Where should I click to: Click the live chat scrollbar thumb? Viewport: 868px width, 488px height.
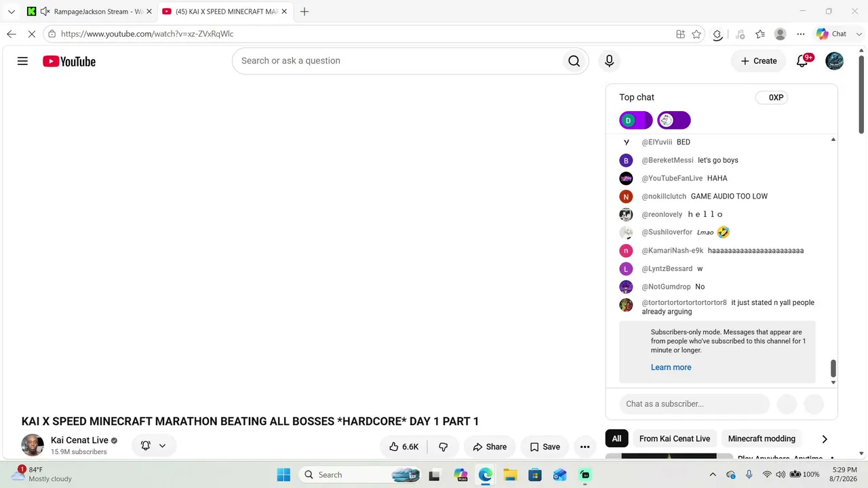[x=833, y=369]
